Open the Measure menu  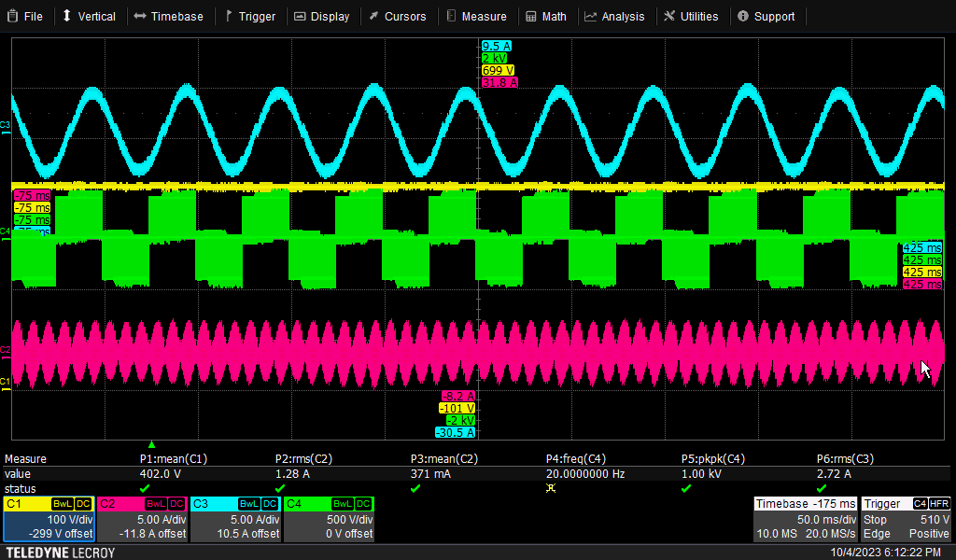[477, 17]
